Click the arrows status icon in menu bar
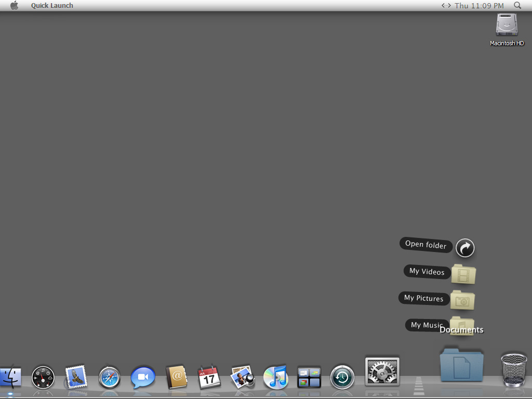Screen dimensions: 532x399 tap(446, 5)
